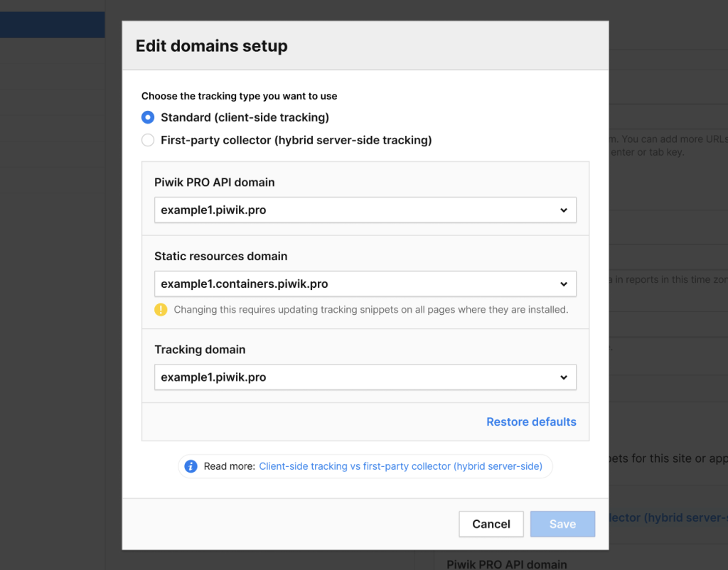Click the Edit domains setup dialog title
Screen dimensions: 728x570
[211, 46]
